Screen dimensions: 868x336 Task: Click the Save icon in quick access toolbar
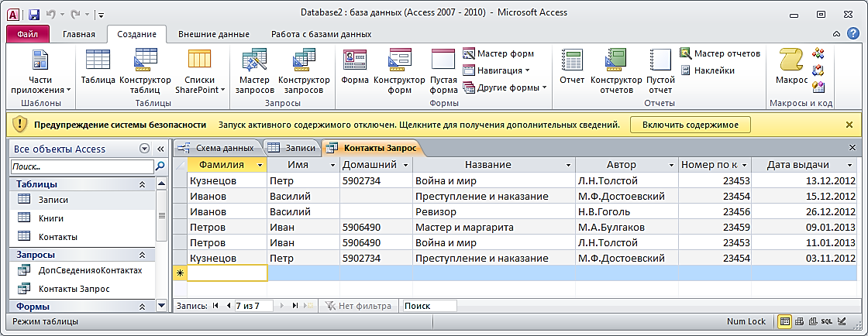[34, 13]
